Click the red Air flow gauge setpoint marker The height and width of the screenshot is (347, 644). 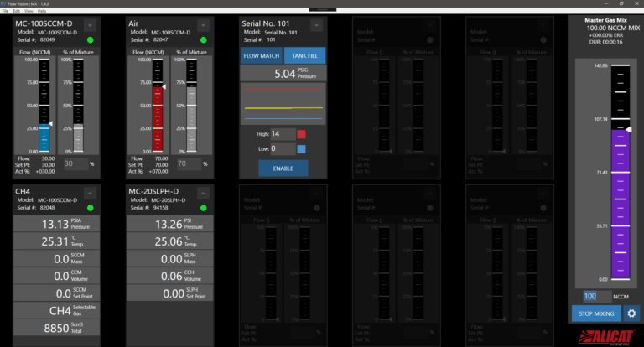tap(164, 86)
